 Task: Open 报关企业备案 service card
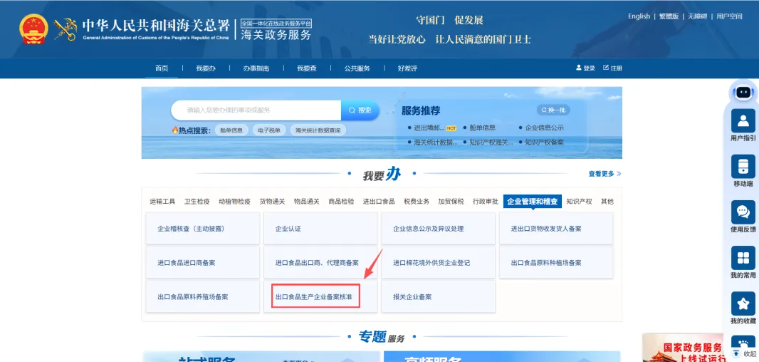(x=439, y=297)
